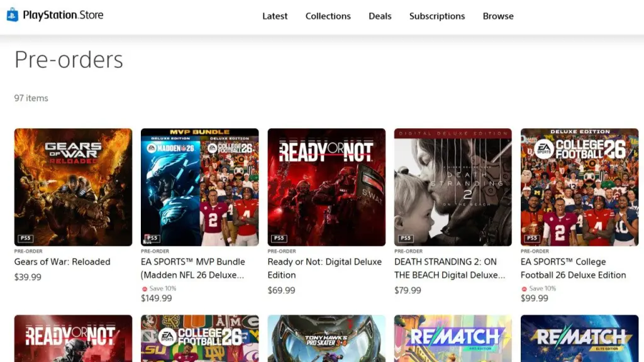Click the PlayStation Store shopping bag logo

13,15
